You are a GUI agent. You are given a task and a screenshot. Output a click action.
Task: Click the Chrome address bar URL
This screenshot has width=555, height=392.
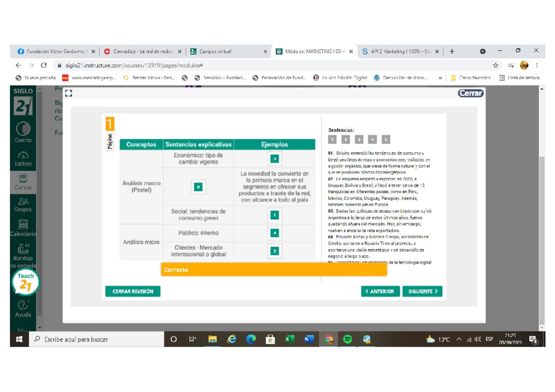(x=134, y=65)
